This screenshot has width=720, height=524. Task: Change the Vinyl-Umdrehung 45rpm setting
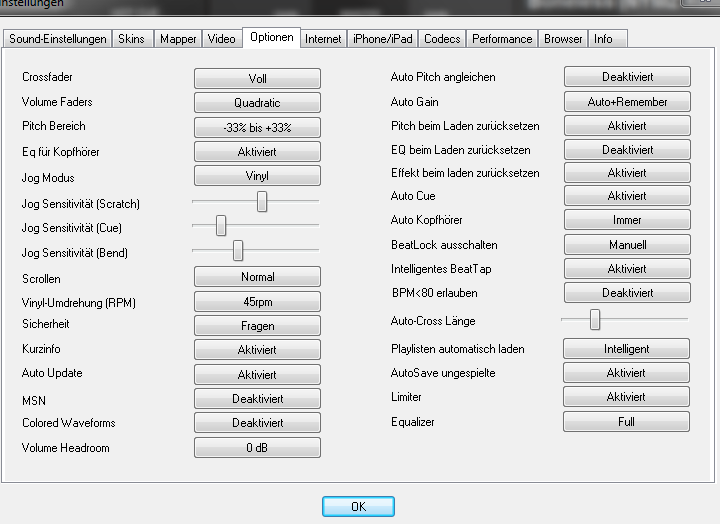pos(257,302)
